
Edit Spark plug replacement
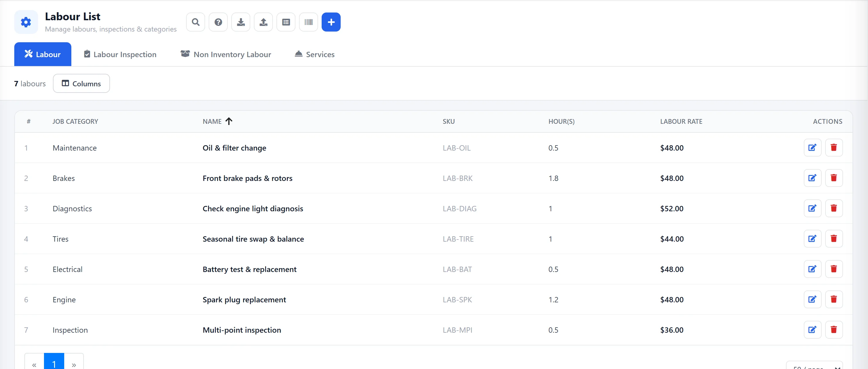(812, 299)
